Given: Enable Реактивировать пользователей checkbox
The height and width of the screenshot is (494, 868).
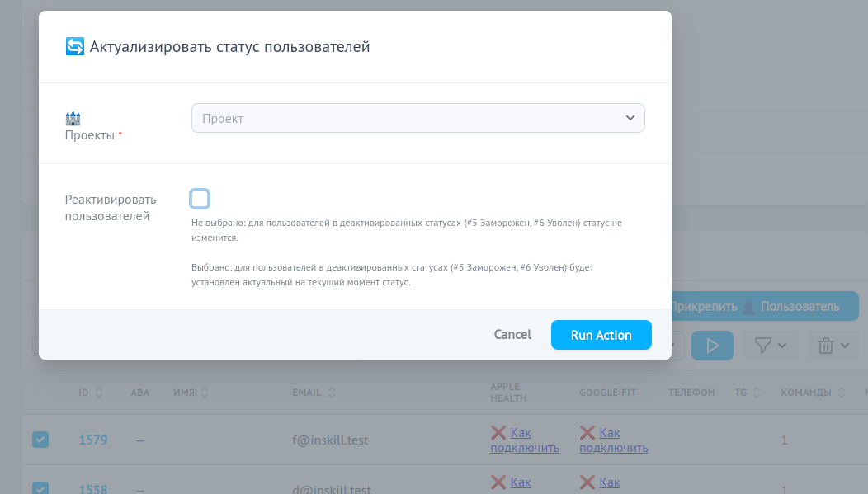Looking at the screenshot, I should tap(200, 199).
